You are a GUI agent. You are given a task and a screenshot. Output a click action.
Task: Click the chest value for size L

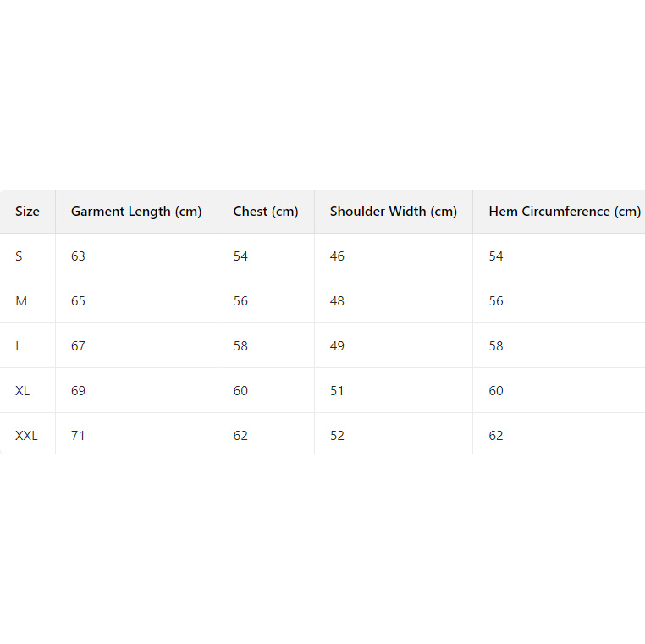click(x=240, y=346)
